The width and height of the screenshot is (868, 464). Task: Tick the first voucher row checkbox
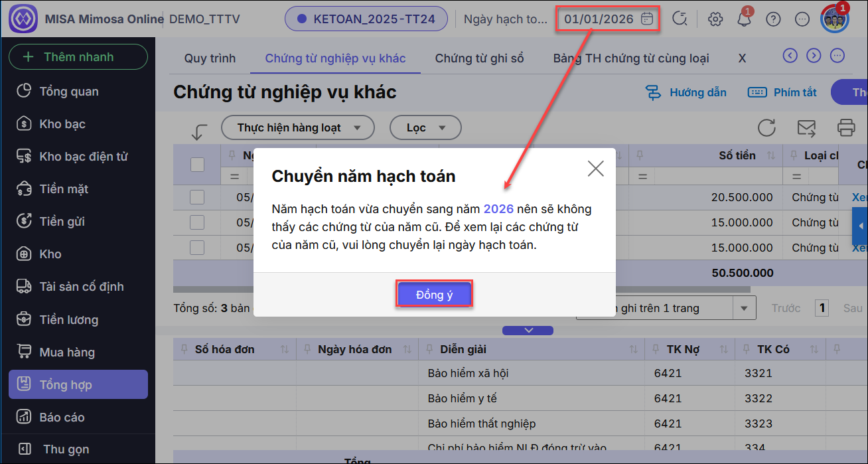tap(197, 197)
